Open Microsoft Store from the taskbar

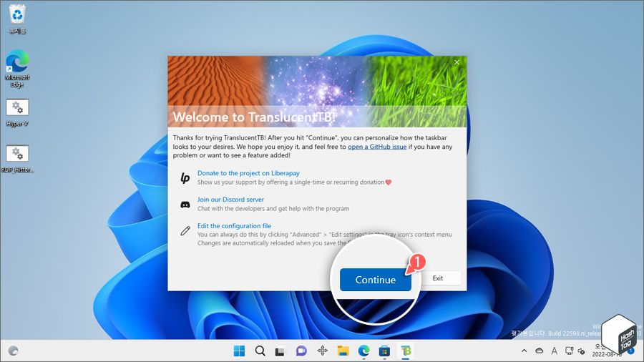[384, 351]
